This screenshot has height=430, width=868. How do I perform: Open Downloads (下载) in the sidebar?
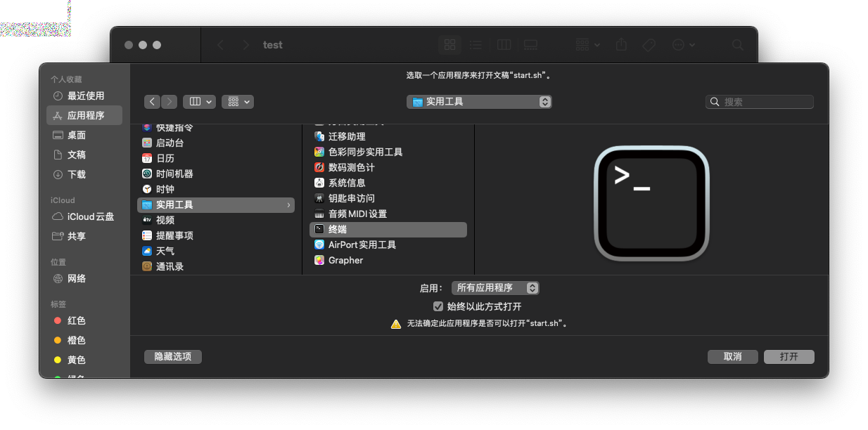[x=84, y=174]
